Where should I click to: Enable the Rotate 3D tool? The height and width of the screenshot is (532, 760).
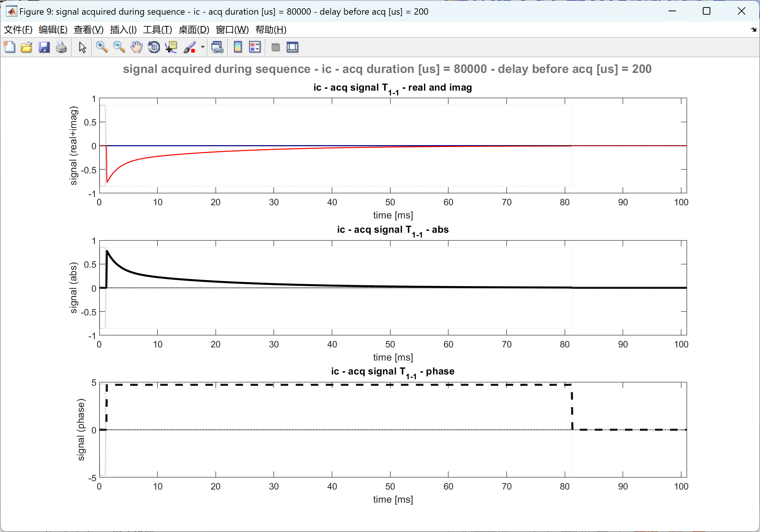154,47
